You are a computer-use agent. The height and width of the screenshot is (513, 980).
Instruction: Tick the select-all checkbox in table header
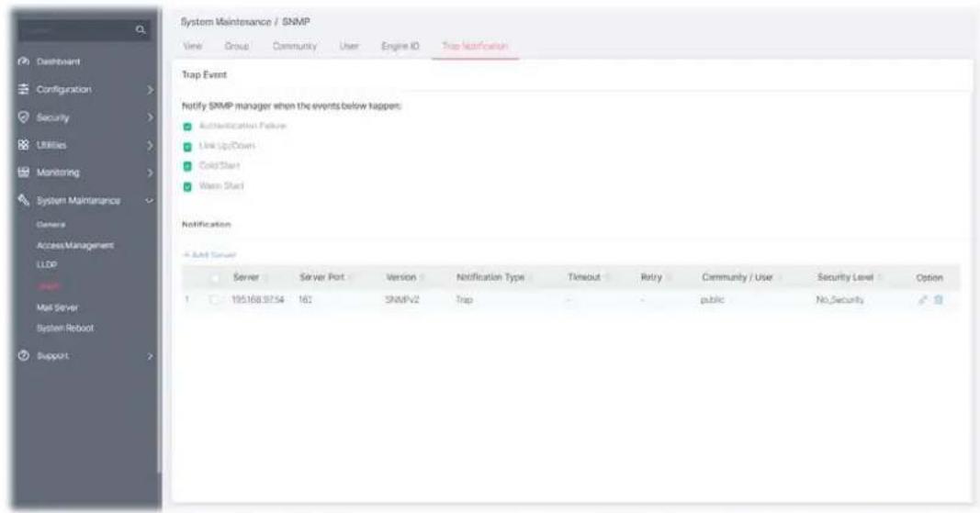point(215,278)
